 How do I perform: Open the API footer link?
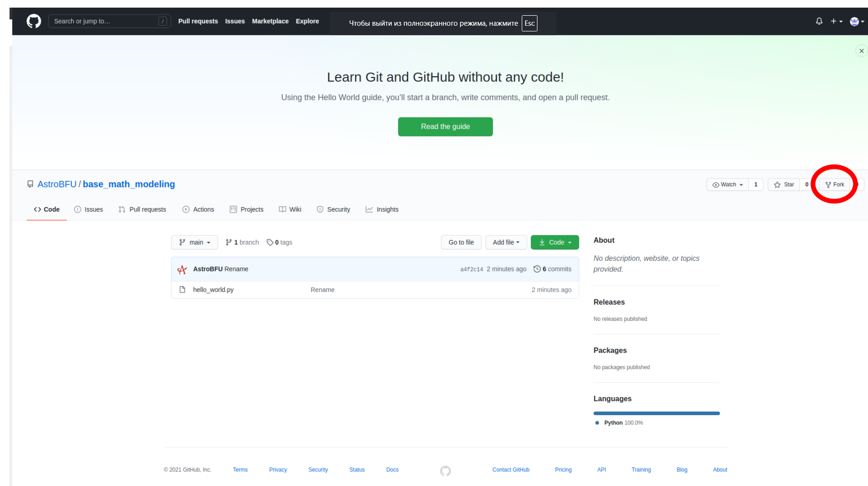[x=602, y=470]
